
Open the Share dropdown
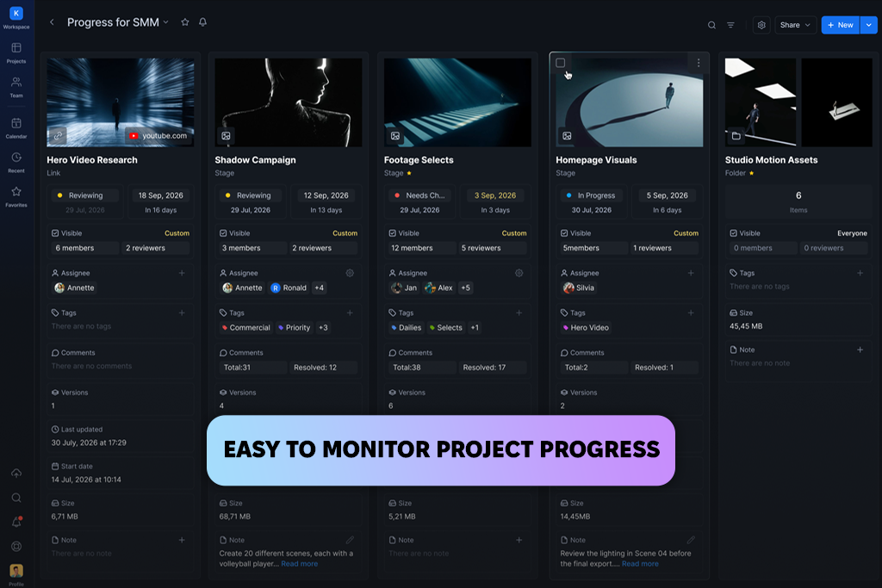(795, 25)
